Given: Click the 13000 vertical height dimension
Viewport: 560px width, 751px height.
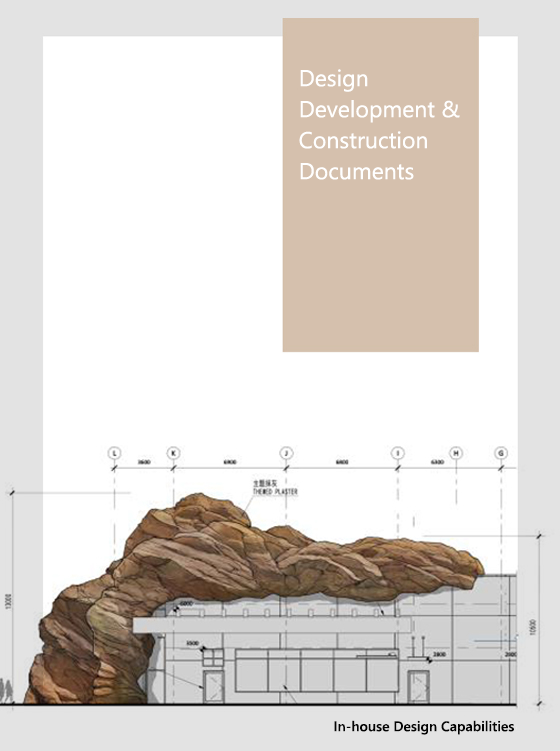Looking at the screenshot, I should point(8,602).
